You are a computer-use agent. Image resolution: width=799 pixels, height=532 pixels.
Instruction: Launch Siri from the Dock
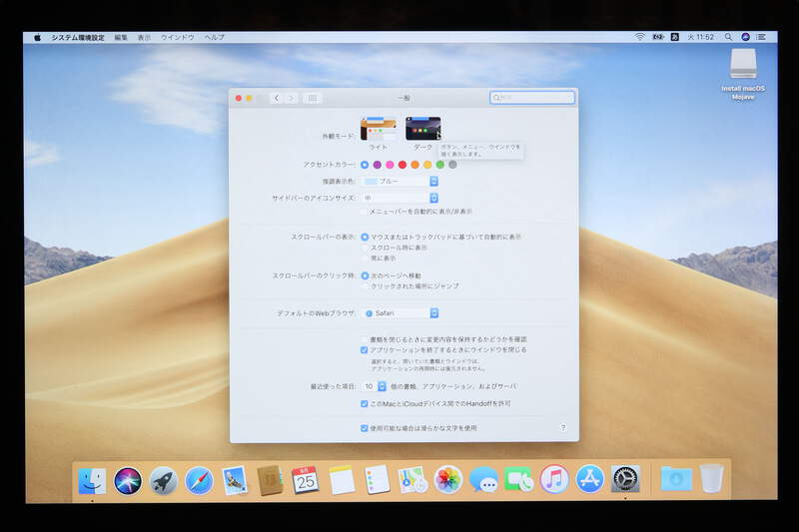pos(128,480)
